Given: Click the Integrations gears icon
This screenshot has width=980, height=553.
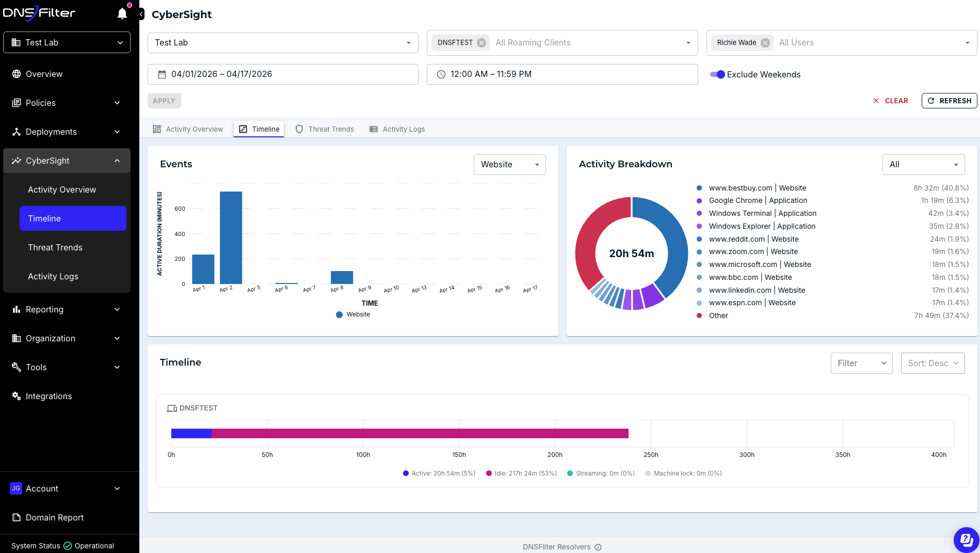Looking at the screenshot, I should pyautogui.click(x=17, y=396).
